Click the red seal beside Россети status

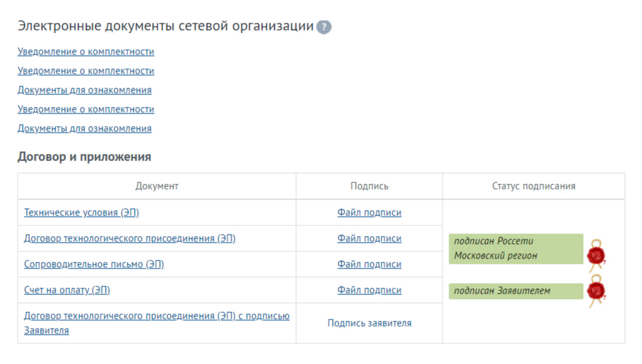coord(595,254)
